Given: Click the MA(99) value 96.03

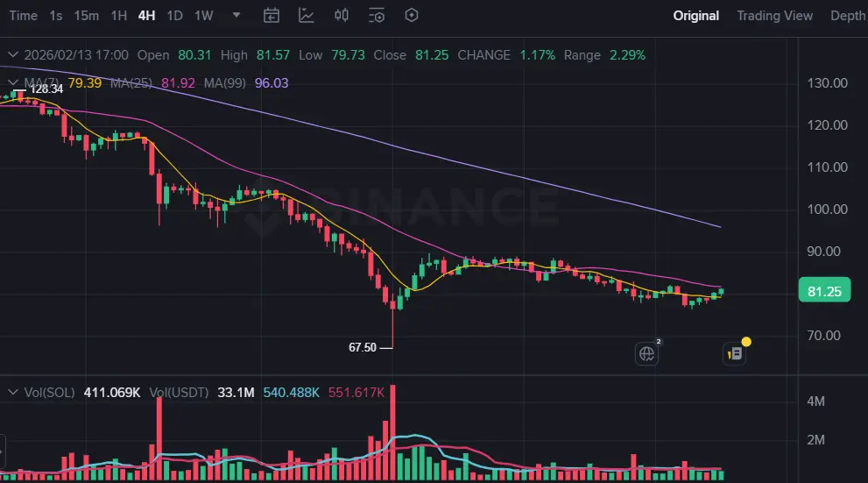Looking at the screenshot, I should click(272, 83).
